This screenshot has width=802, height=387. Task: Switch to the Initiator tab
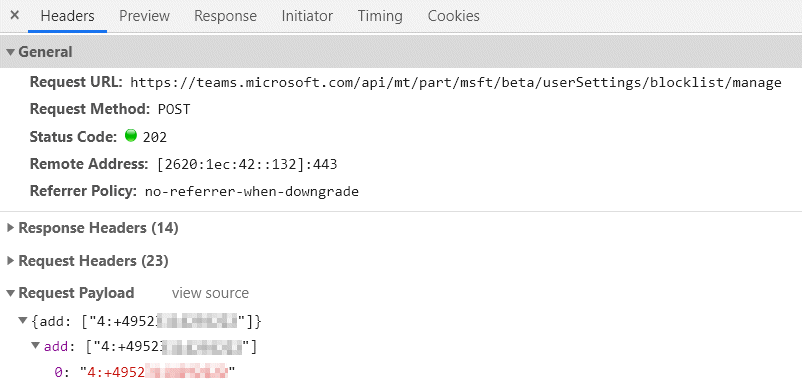(307, 16)
